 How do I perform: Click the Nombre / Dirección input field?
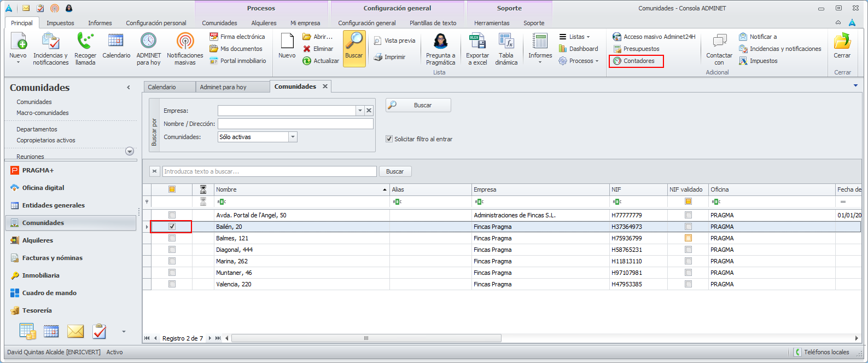click(x=295, y=124)
